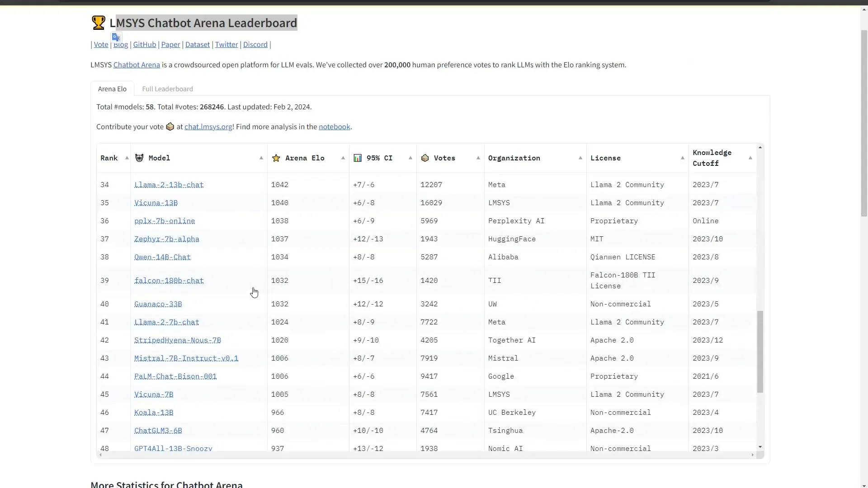Click the GitHub link in navigation
Screen dimensions: 868x488
(144, 44)
